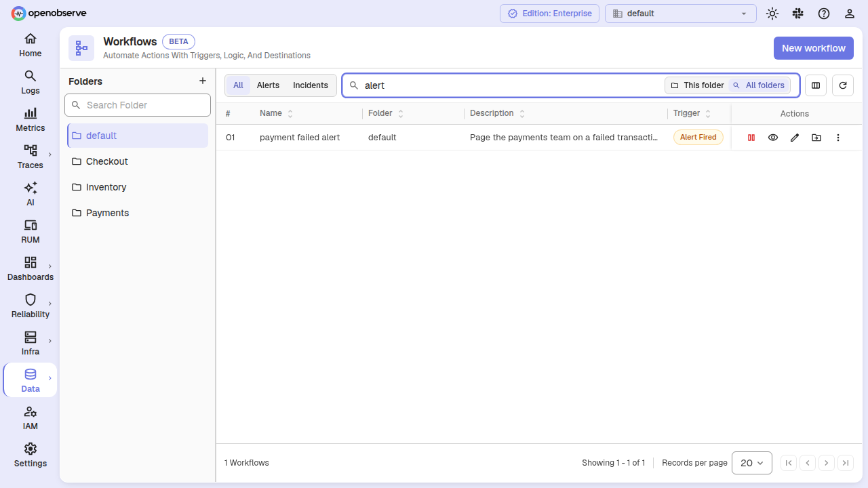Click the OpenObserve logo
The width and height of the screenshot is (868, 488).
pyautogui.click(x=49, y=13)
